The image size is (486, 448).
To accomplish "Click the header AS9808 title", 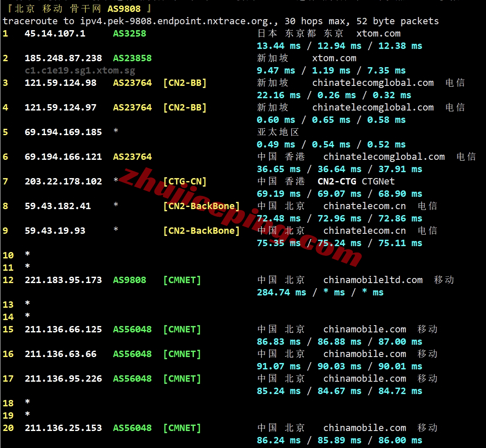I will [x=124, y=9].
